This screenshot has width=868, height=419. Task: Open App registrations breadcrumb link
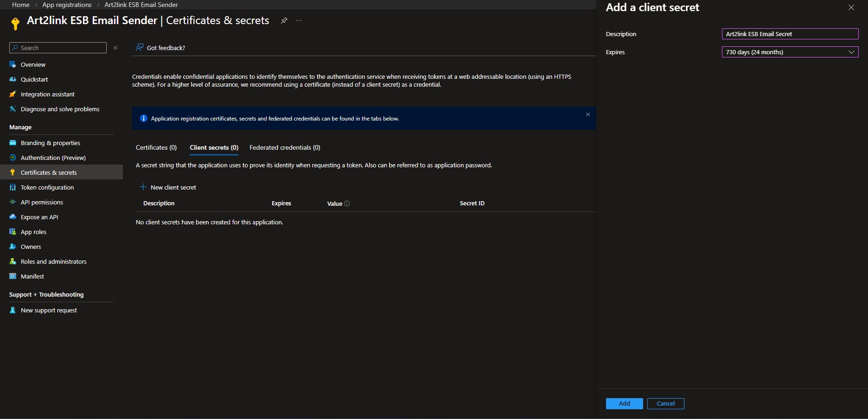point(67,5)
